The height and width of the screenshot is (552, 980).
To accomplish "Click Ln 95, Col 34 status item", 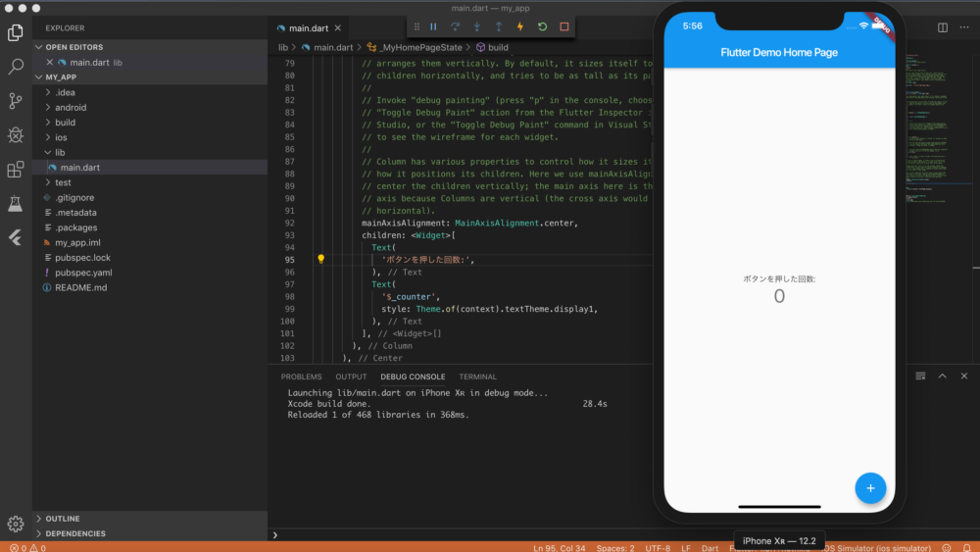I will point(559,548).
